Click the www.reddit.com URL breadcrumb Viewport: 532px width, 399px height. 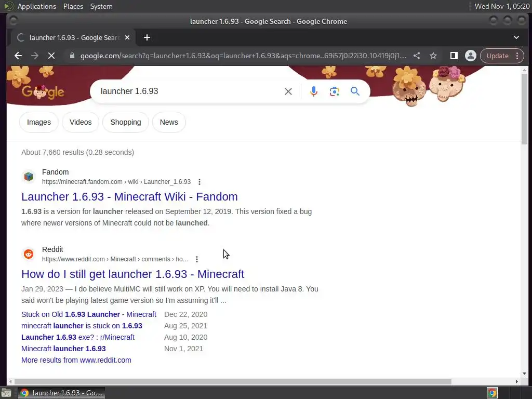(x=115, y=259)
